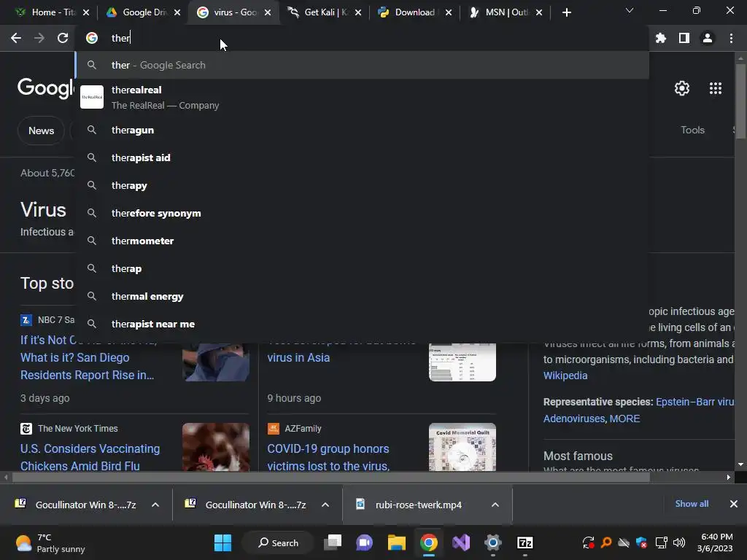Open the Windows Start menu
The width and height of the screenshot is (747, 560).
click(223, 542)
